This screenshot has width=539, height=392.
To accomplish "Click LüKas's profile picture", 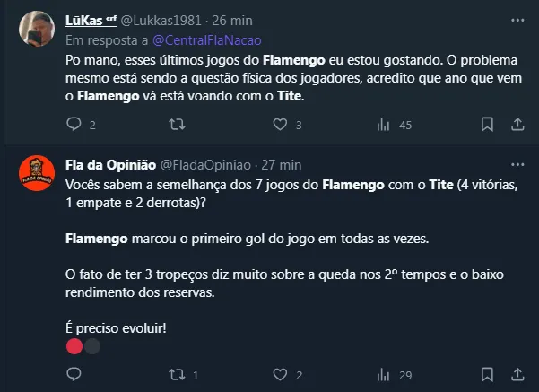I will [x=34, y=30].
